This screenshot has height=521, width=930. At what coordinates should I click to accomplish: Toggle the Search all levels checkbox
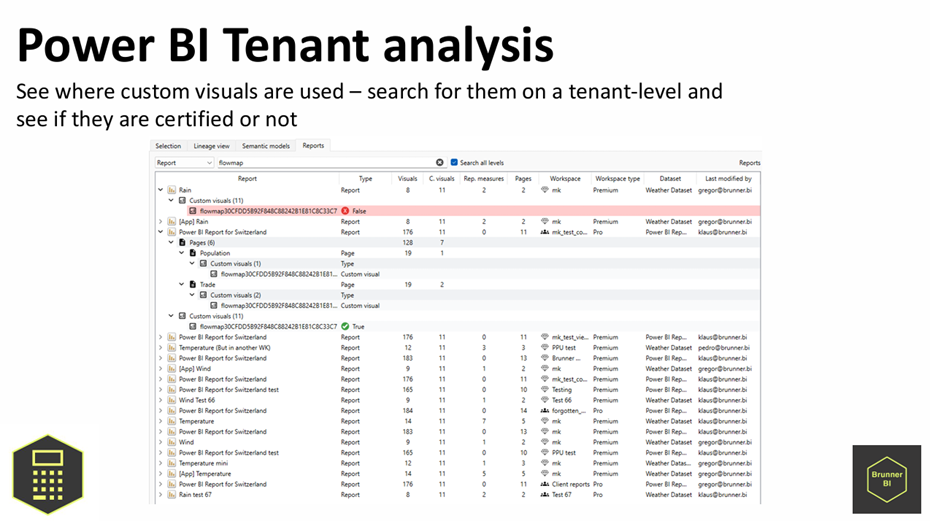coord(454,163)
